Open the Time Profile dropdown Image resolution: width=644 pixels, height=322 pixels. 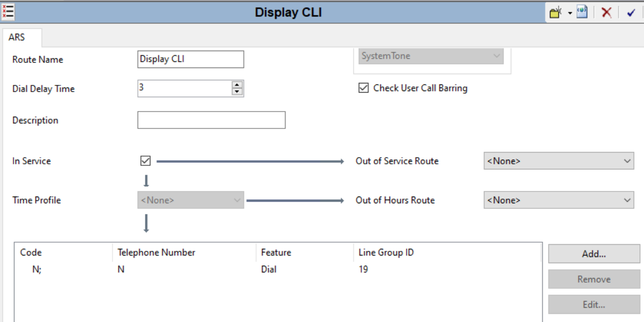[x=190, y=200]
